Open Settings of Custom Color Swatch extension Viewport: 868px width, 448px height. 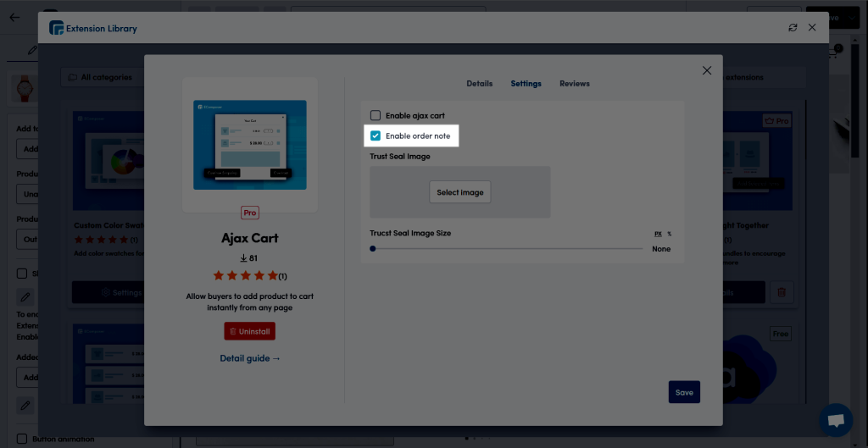tap(106, 292)
